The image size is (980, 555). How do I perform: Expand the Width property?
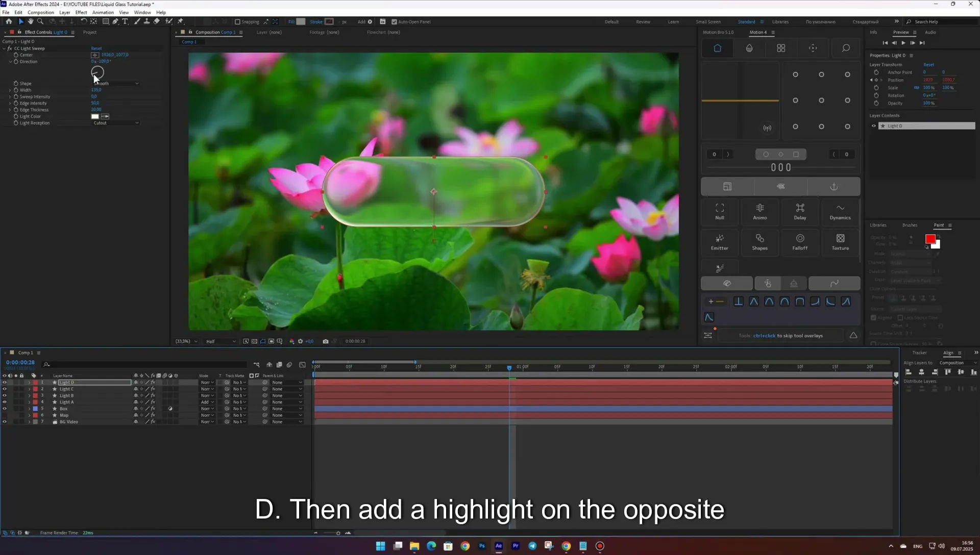click(x=10, y=90)
